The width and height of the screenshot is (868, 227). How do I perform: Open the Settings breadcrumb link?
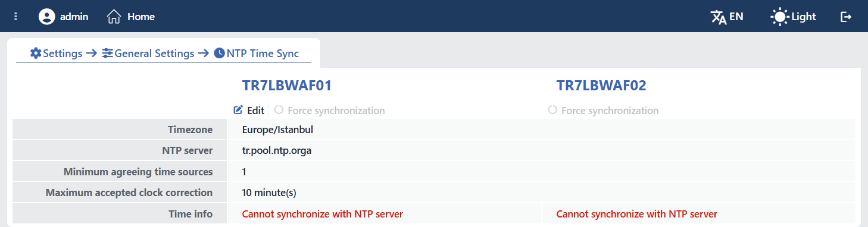point(57,53)
